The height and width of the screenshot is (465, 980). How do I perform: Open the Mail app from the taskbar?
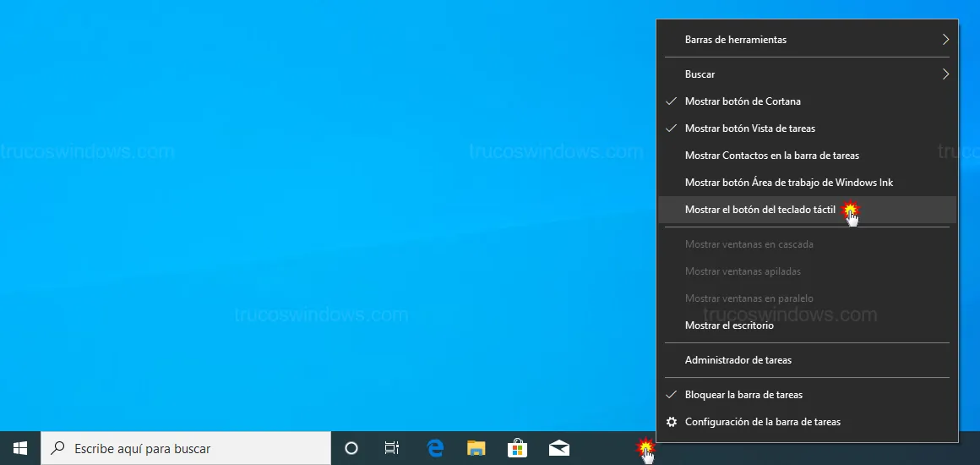[558, 448]
